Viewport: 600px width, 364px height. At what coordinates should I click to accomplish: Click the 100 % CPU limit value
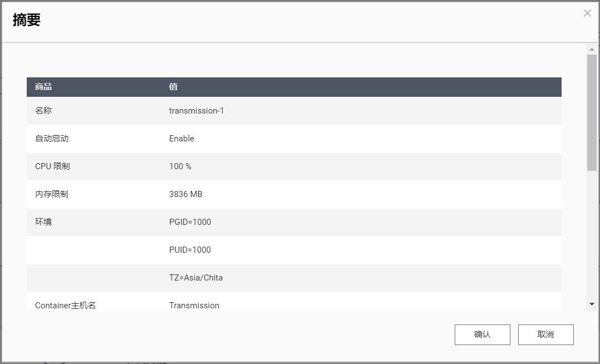point(180,166)
